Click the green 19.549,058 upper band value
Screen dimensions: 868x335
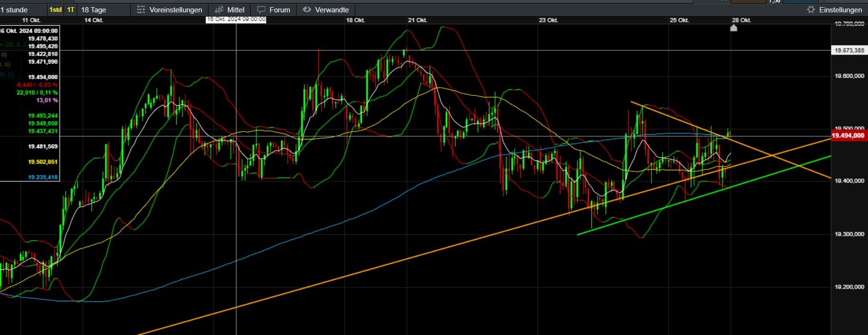[43, 123]
